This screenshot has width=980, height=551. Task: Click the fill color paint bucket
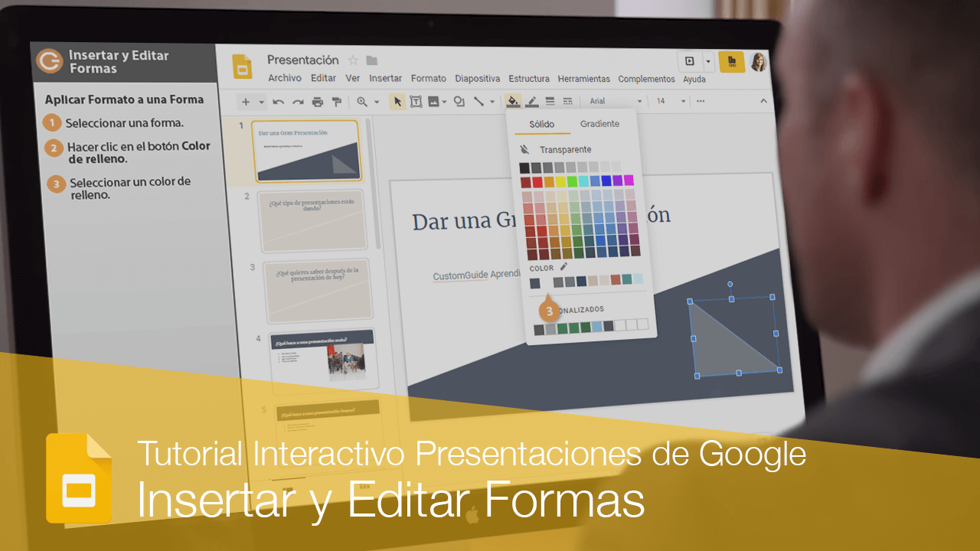tap(513, 101)
